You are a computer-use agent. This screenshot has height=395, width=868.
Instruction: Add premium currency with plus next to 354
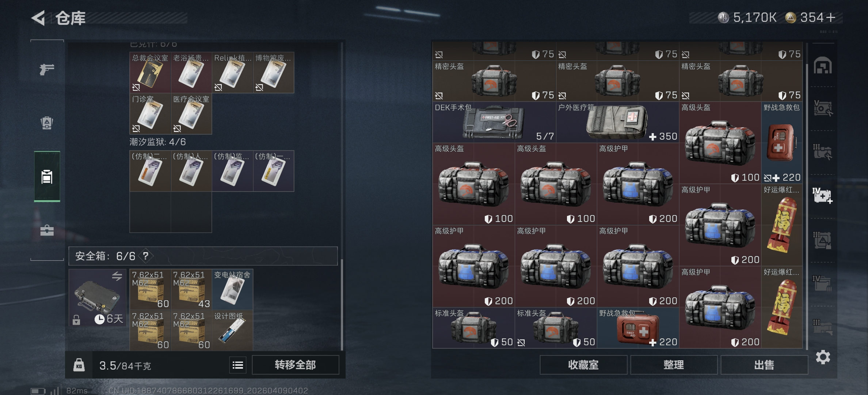tap(830, 17)
